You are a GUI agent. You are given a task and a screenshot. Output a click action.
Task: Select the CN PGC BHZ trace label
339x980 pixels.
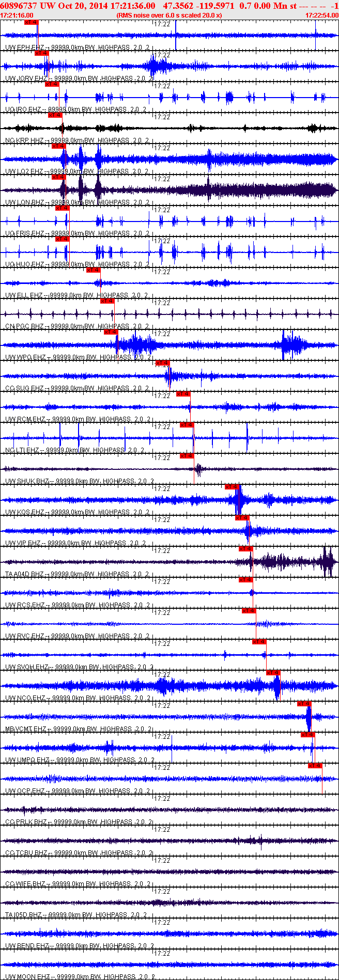[x=78, y=326]
